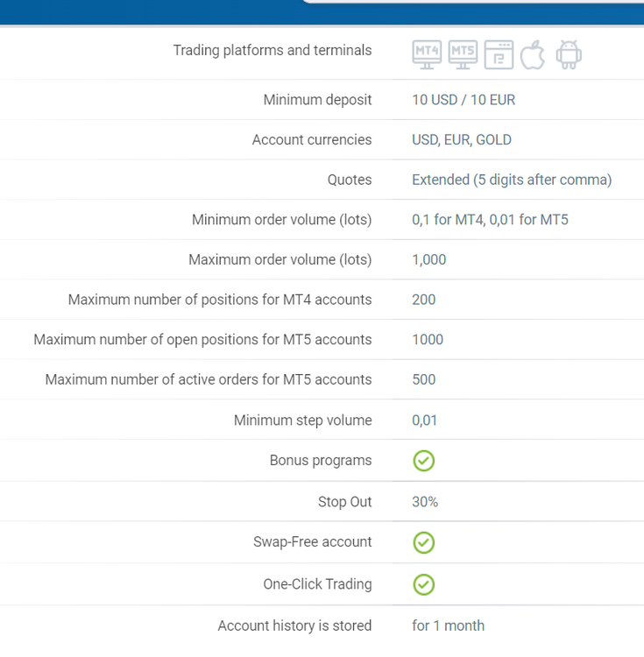Click '0,1 for MT4, 0,01 for MT5' value
The height and width of the screenshot is (657, 644).
point(490,220)
